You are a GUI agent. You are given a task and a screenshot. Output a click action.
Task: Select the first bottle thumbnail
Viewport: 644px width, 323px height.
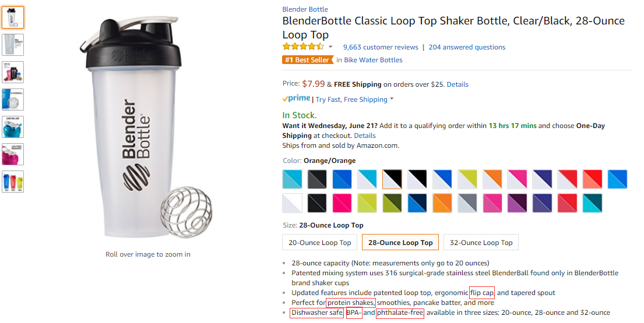point(13,17)
